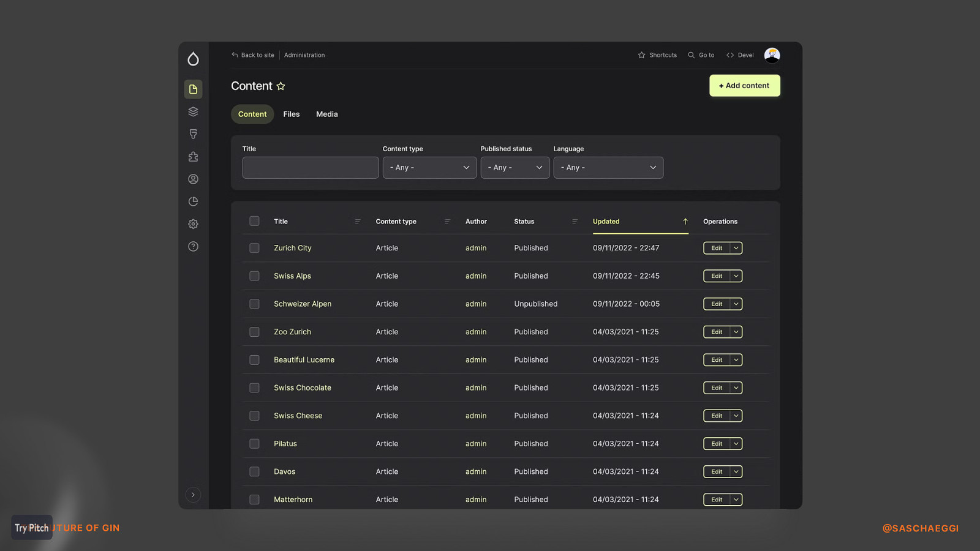Check the Swiss Chocolate row checkbox
Image resolution: width=980 pixels, height=551 pixels.
pyautogui.click(x=254, y=388)
